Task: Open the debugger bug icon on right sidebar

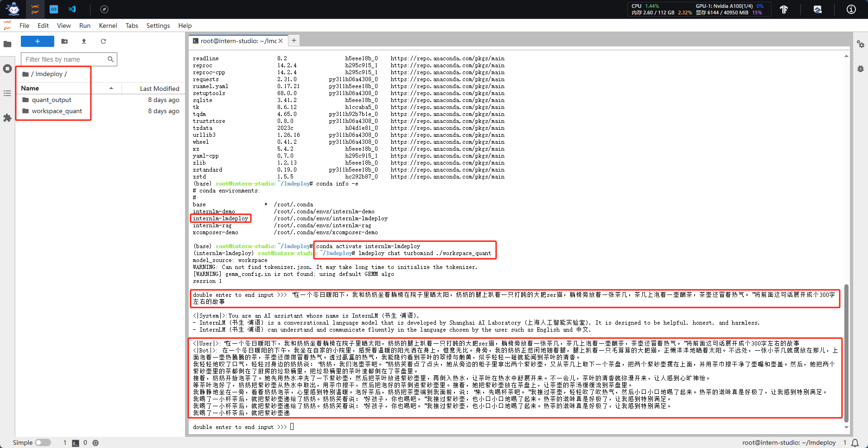Action: 861,69
